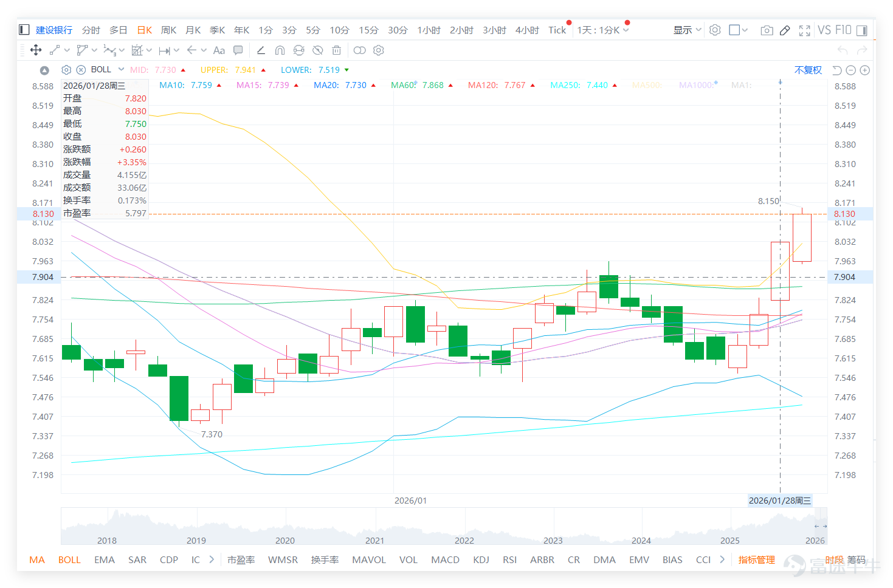Zoom out the chart with minus icon

[x=851, y=70]
